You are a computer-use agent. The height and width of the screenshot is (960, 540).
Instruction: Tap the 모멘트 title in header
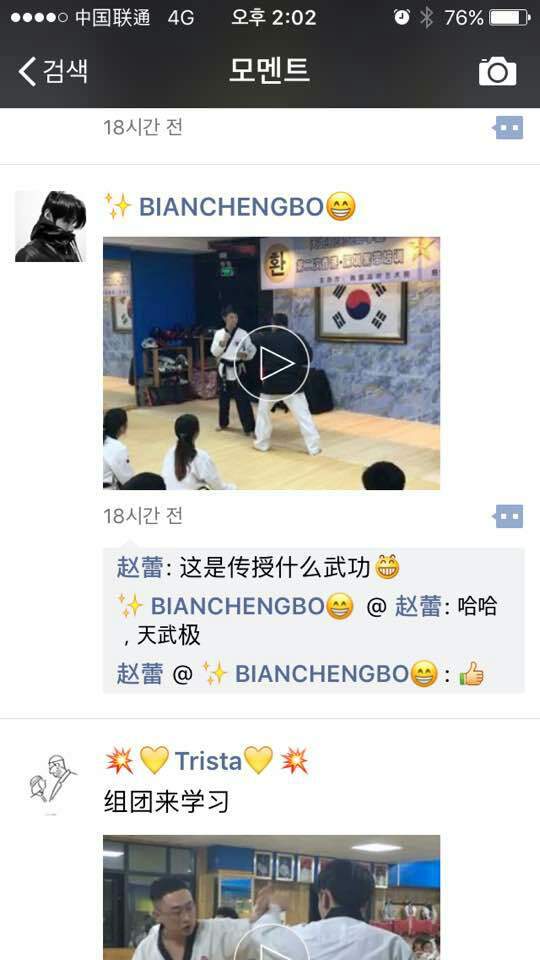(x=269, y=70)
